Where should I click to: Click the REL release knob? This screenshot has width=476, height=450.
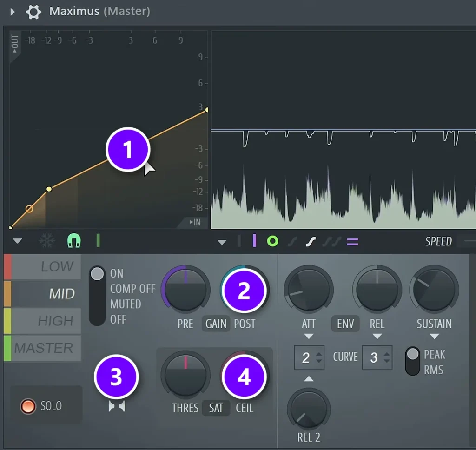tap(377, 289)
